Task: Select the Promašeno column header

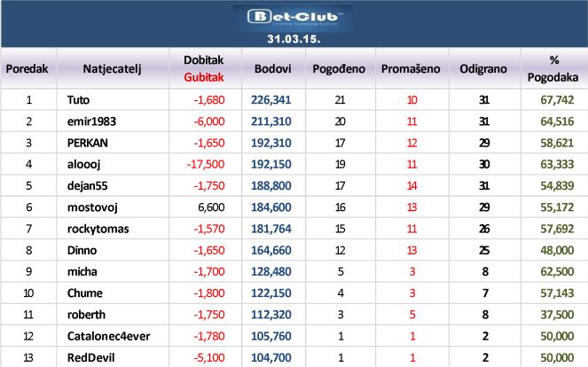Action: [412, 68]
